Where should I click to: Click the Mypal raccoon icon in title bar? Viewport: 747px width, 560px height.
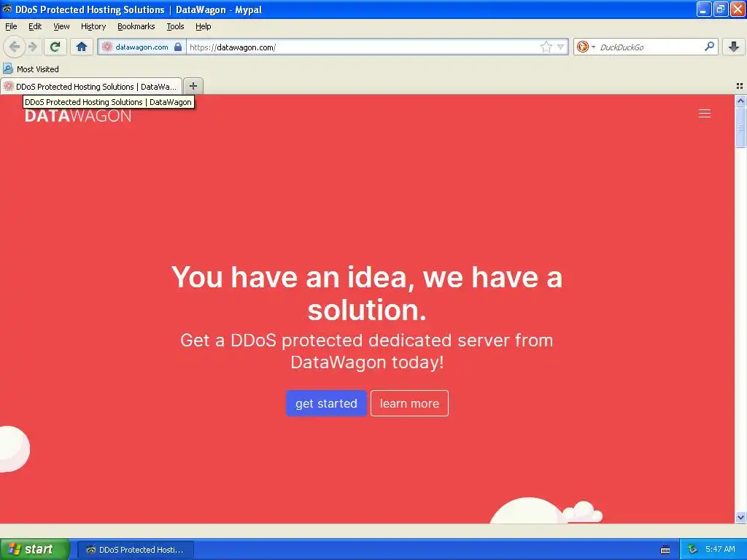coord(7,9)
